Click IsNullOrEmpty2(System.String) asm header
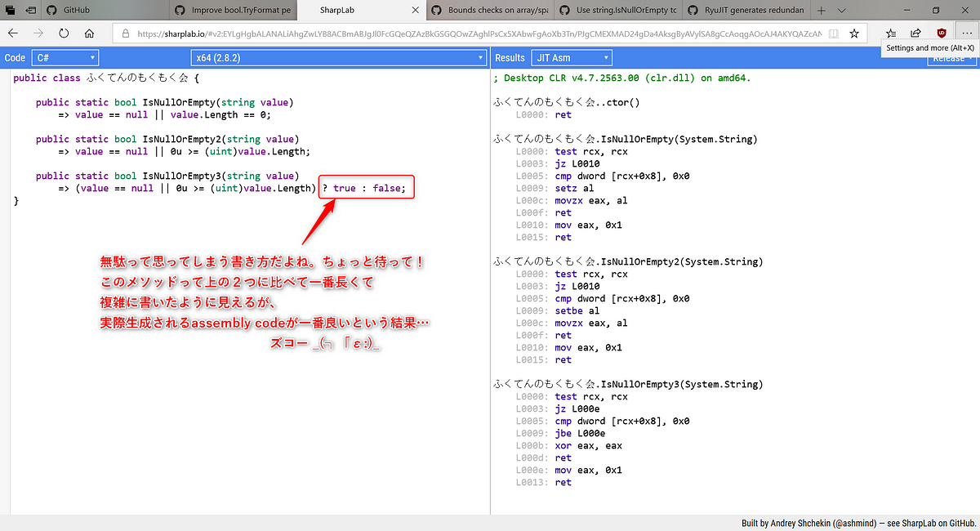The image size is (980, 531). (x=628, y=261)
